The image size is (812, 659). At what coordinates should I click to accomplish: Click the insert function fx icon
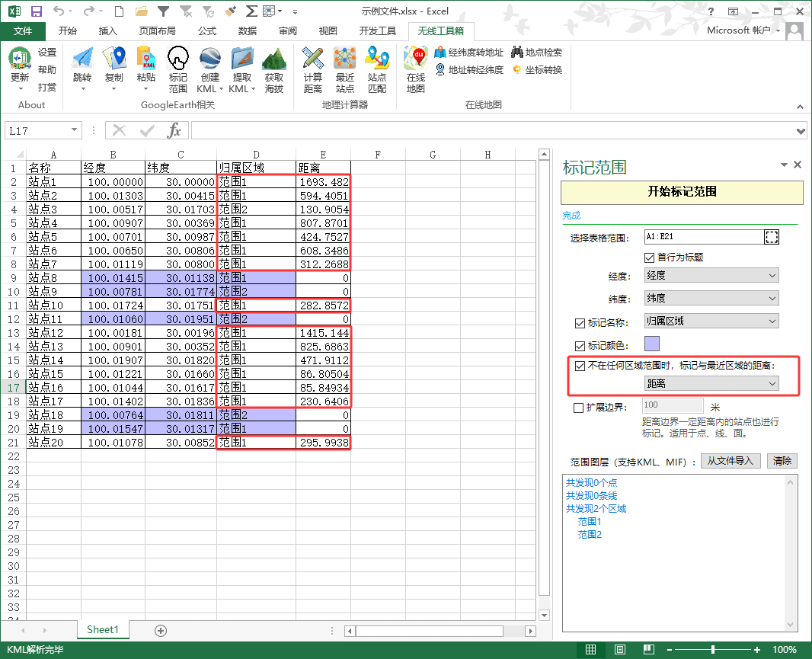point(174,130)
